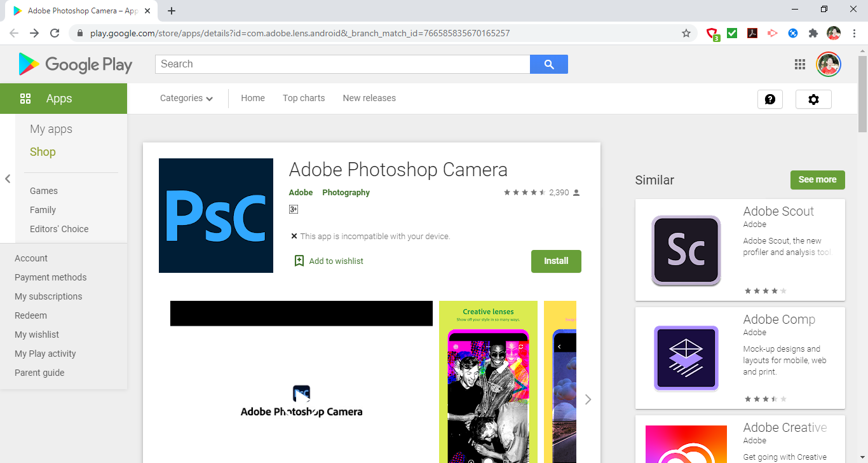Click the Adobe Creative Cloud app icon
The height and width of the screenshot is (463, 868).
tap(686, 445)
